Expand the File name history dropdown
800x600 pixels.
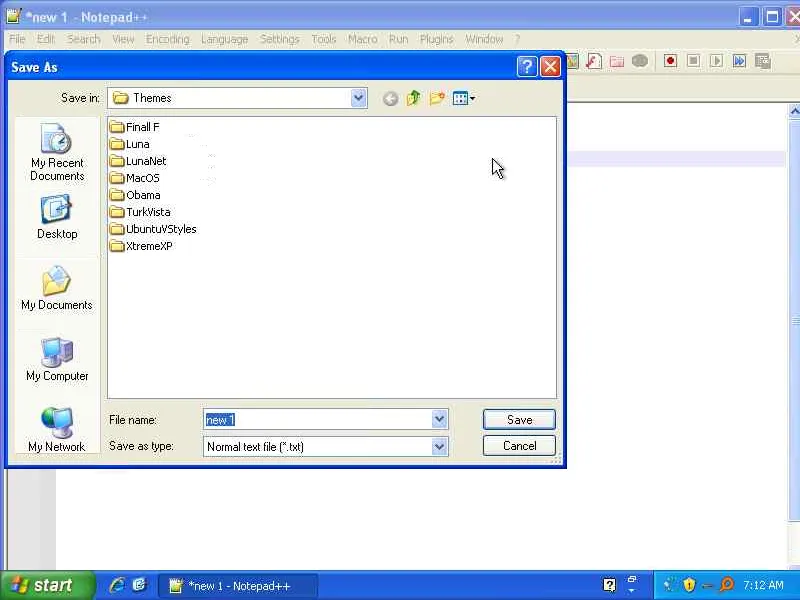439,419
